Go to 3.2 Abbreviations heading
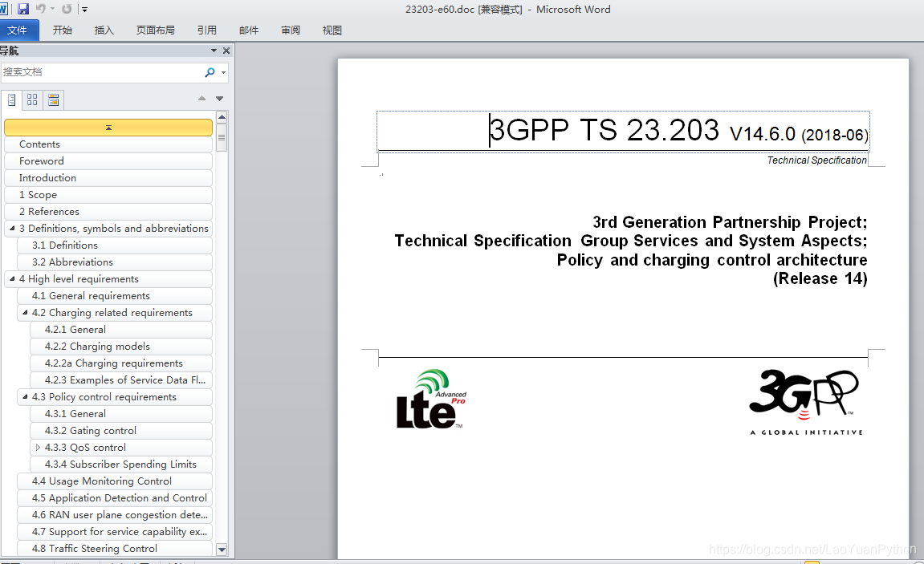Screen dimensions: 924x564 115,262
